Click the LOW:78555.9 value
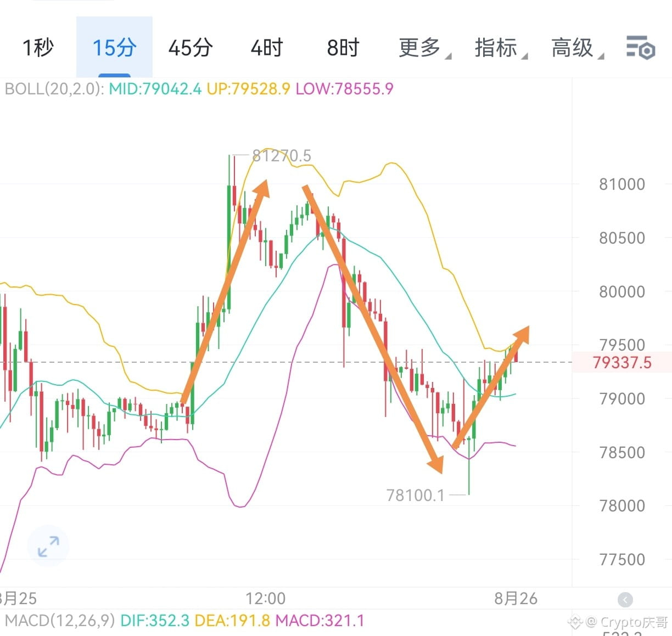 344,89
